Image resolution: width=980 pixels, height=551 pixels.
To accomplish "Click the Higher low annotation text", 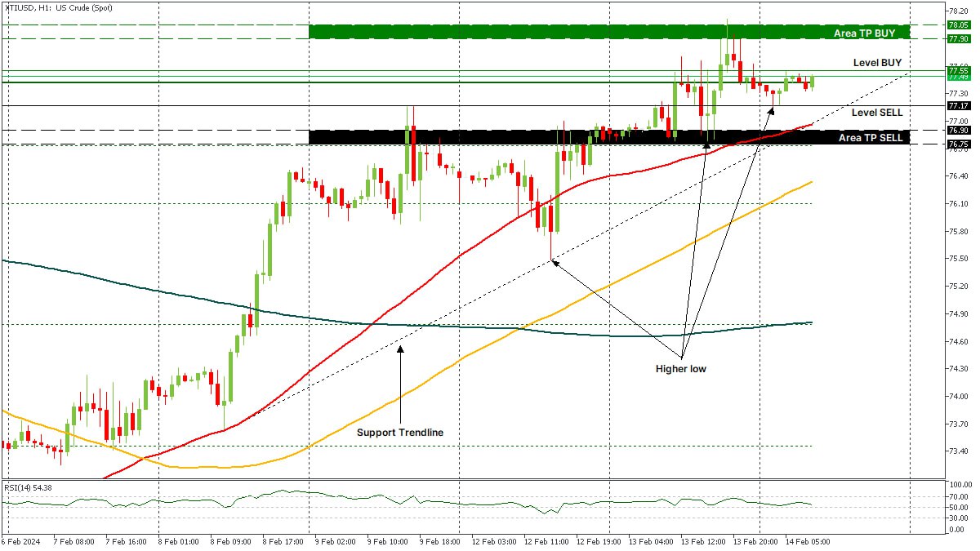I will click(x=681, y=369).
